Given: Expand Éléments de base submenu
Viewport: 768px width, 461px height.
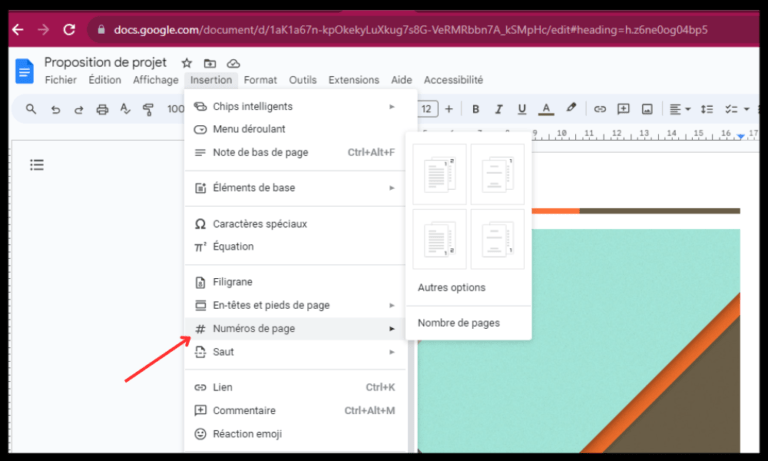Looking at the screenshot, I should [x=295, y=188].
